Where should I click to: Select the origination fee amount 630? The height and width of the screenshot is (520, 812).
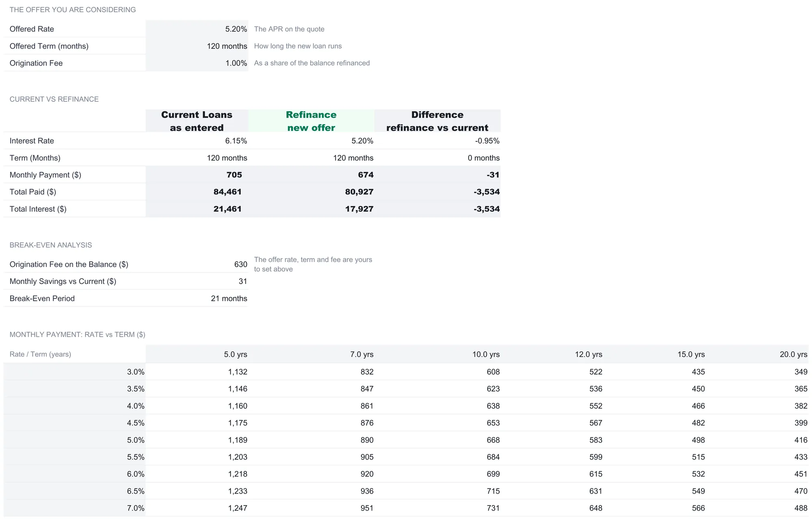(197, 264)
